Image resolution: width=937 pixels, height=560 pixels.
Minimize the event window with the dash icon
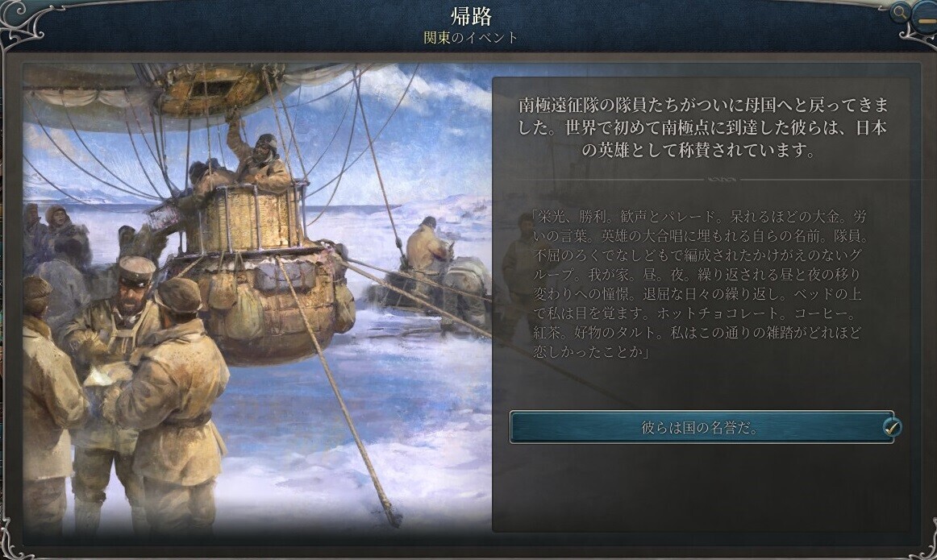pyautogui.click(x=926, y=19)
